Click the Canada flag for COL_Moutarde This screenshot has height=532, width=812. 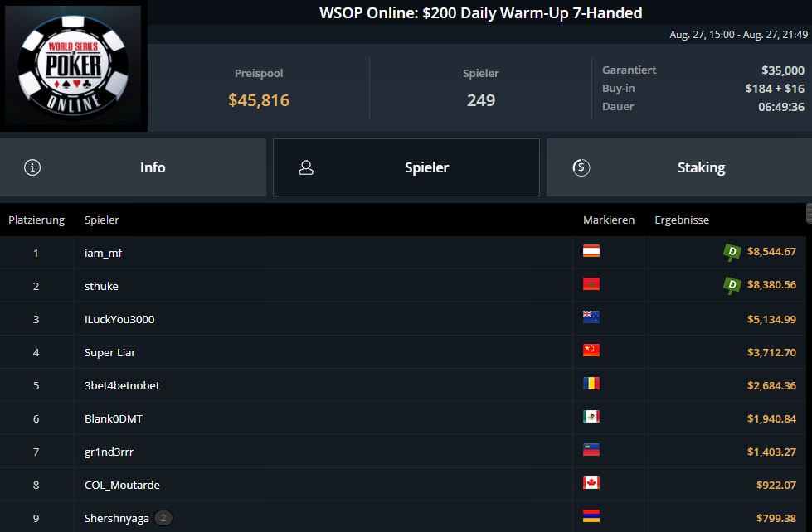click(591, 483)
